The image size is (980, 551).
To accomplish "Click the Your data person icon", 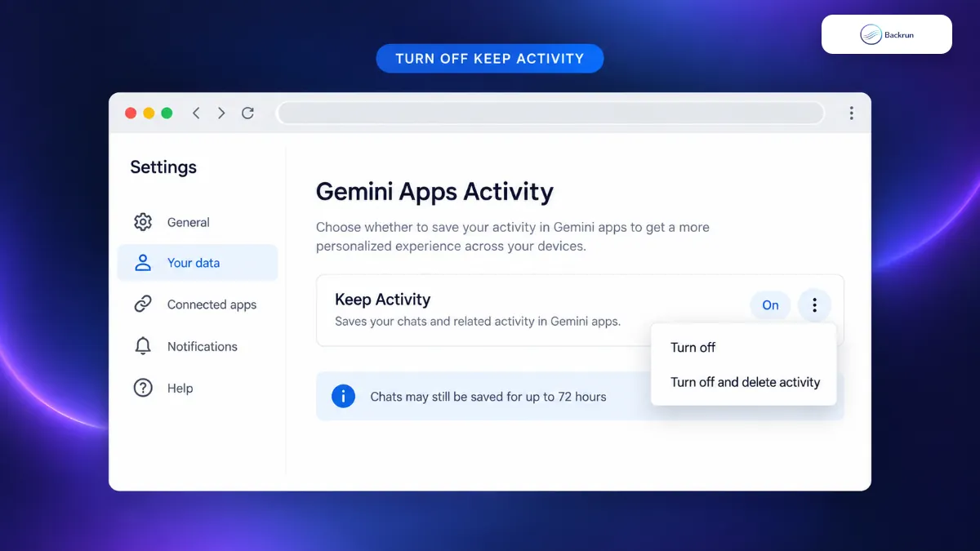I will (x=143, y=263).
